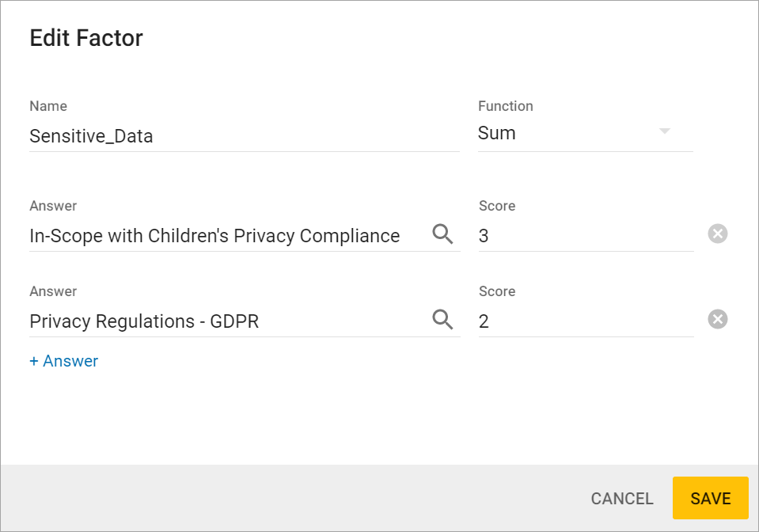Click the Answer label above Privacy Regulations - GDPR
The height and width of the screenshot is (532, 759).
click(53, 291)
